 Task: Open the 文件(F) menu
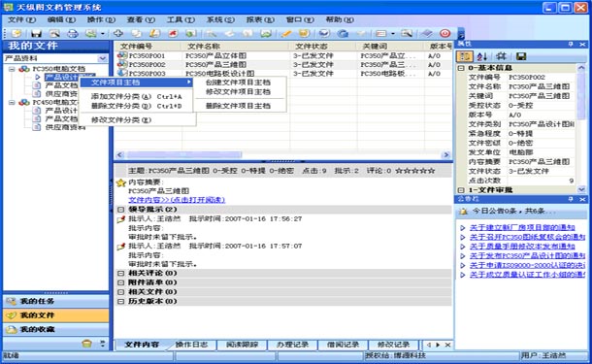click(x=22, y=19)
